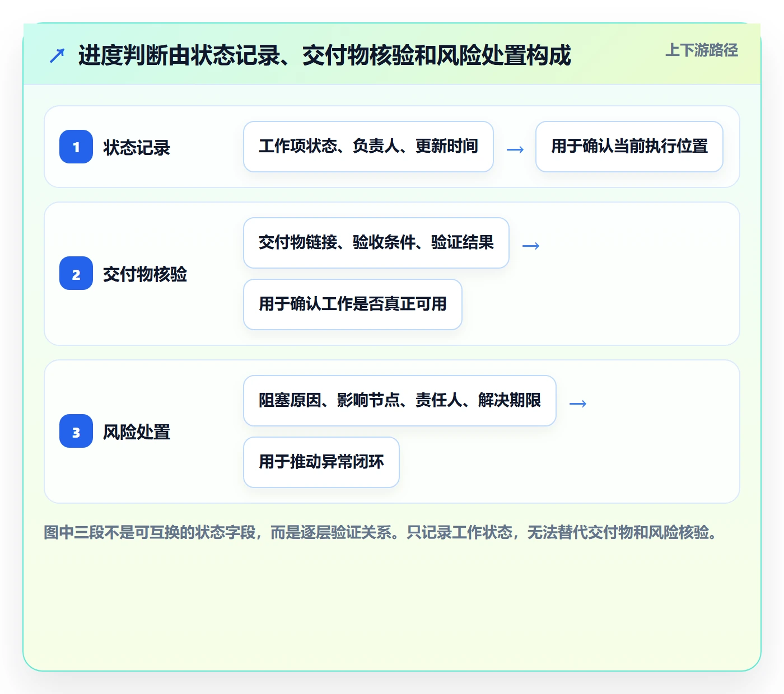784x694 pixels.
Task: Click the number 3 badge for 风险处置
Action: tap(76, 431)
